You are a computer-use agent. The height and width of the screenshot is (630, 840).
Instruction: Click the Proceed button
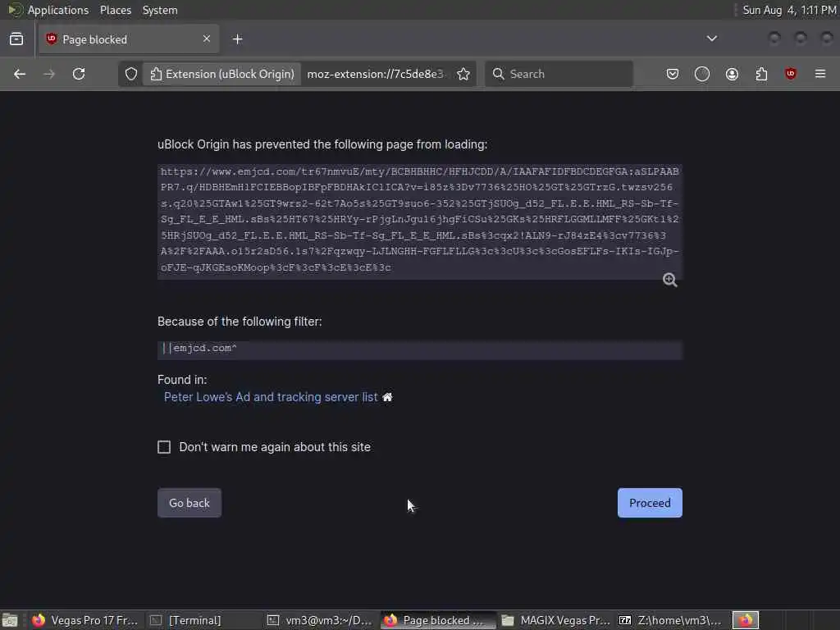[x=650, y=503]
